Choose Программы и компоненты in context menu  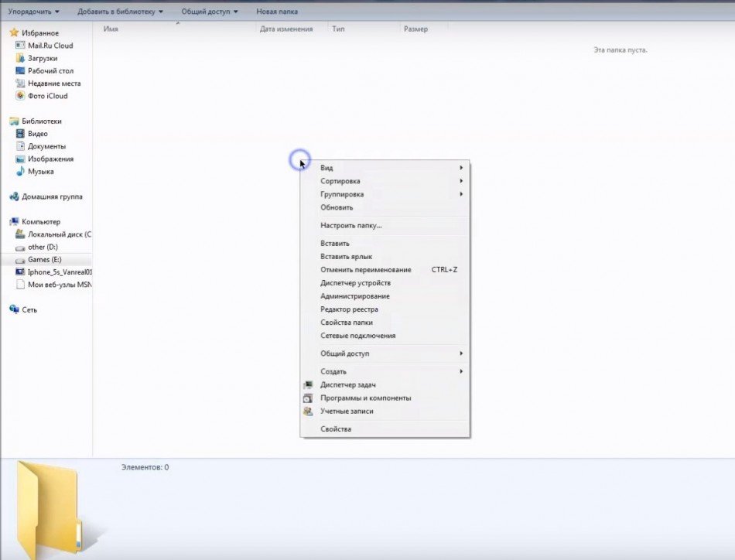tap(365, 398)
